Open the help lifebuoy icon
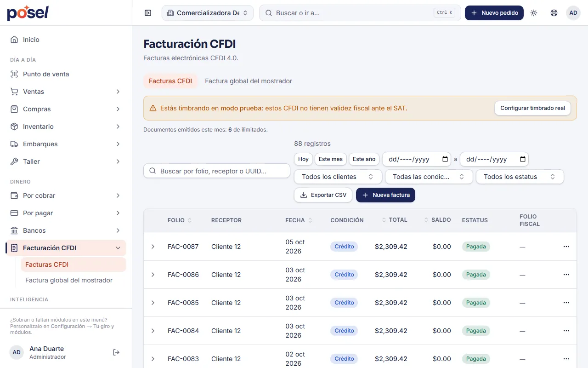This screenshot has width=588, height=368. (554, 13)
